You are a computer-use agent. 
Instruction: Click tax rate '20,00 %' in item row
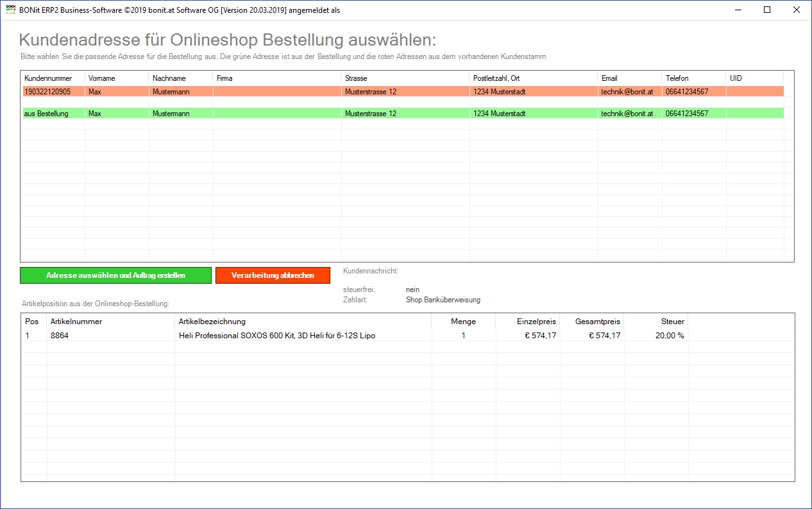click(x=670, y=336)
